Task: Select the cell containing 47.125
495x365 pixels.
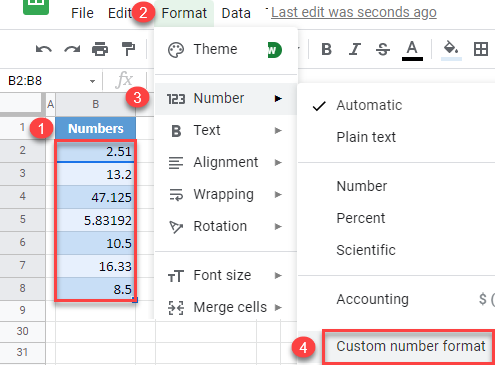Action: coord(95,197)
